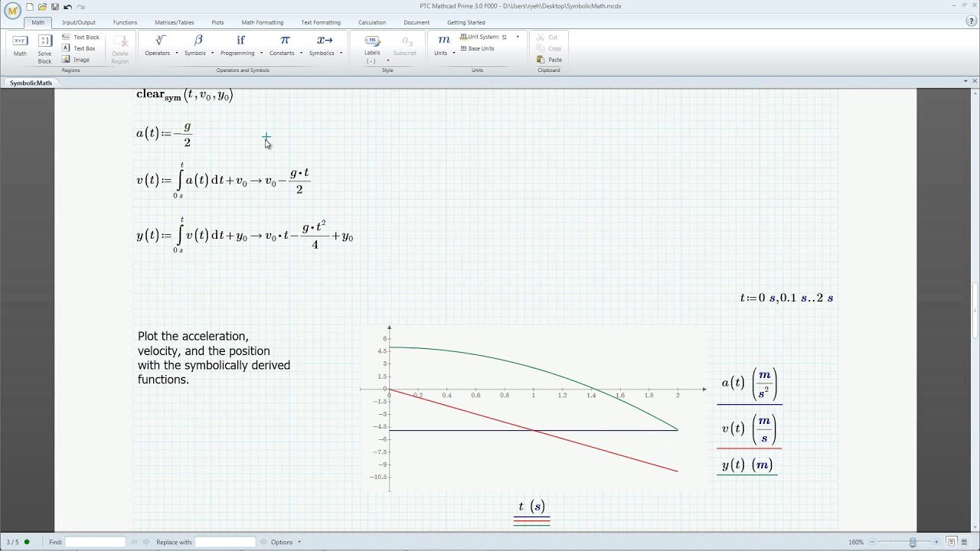Screen dimensions: 980x551
Task: Switch to the Plots ribbon tab
Action: coord(218,22)
